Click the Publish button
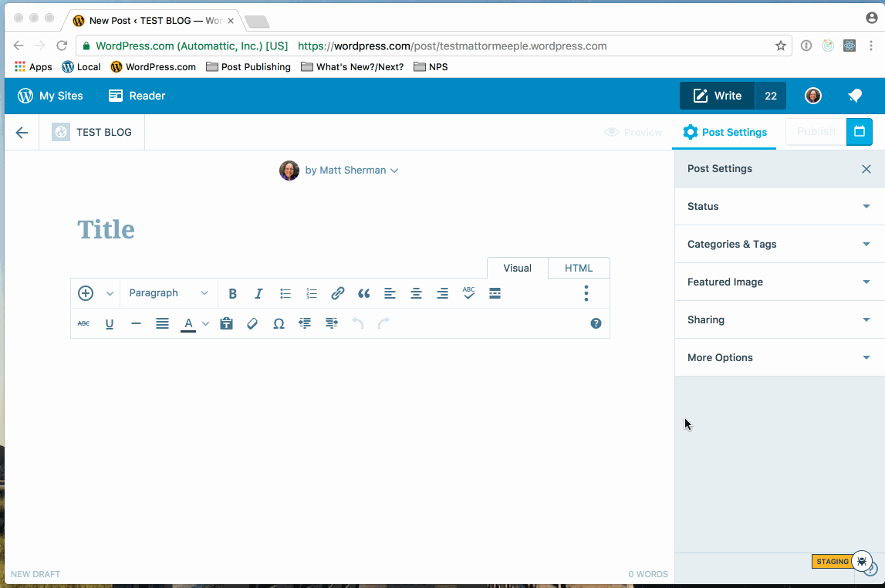The width and height of the screenshot is (885, 588). [816, 131]
